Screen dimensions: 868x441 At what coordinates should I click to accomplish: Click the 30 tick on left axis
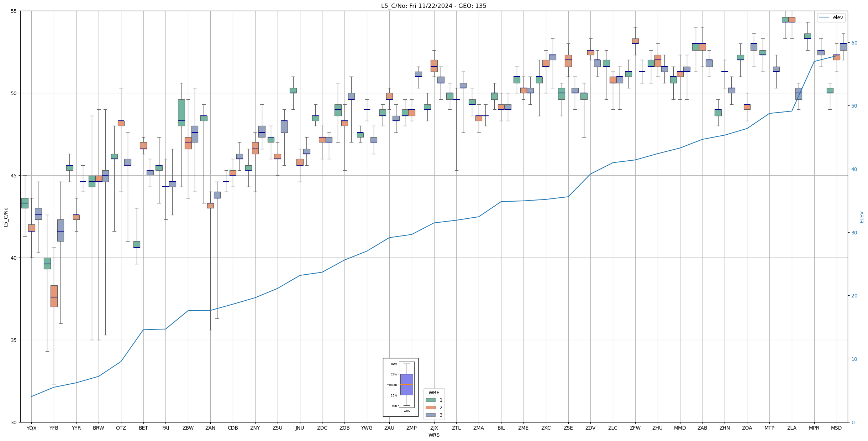[x=14, y=422]
